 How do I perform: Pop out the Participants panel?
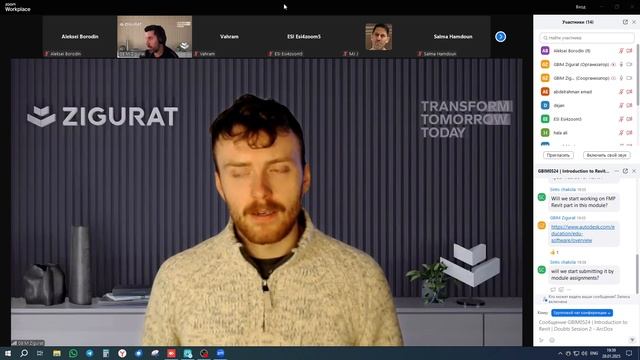tap(625, 22)
